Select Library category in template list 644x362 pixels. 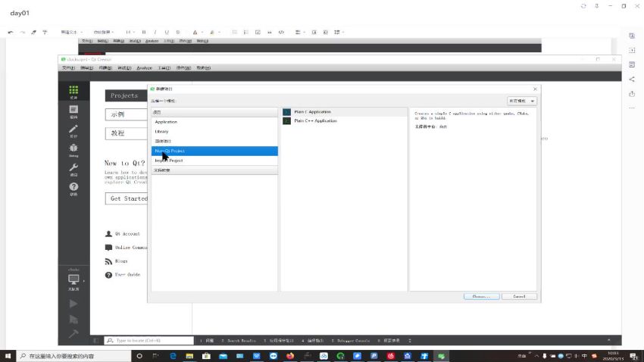(214, 132)
